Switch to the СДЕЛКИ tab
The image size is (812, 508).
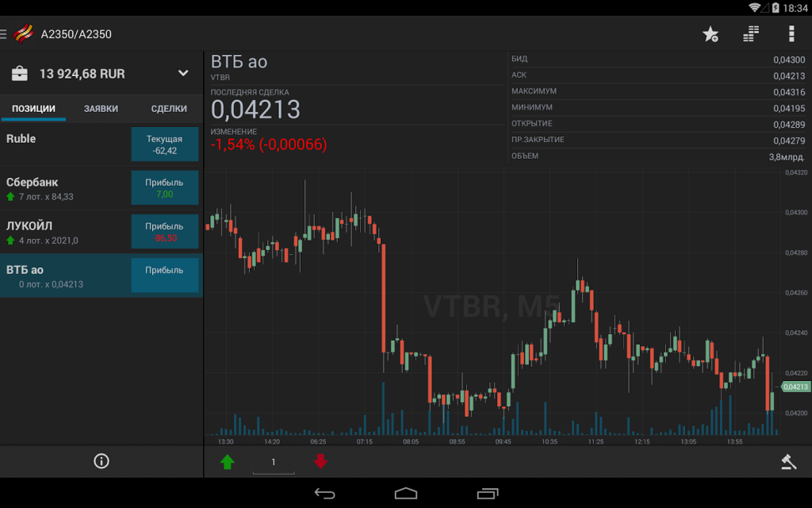click(x=169, y=108)
